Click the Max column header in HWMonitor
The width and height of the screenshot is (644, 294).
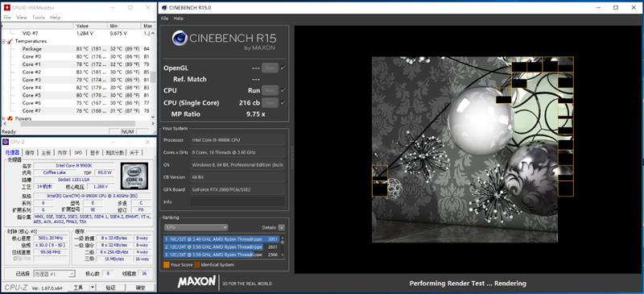(x=148, y=26)
